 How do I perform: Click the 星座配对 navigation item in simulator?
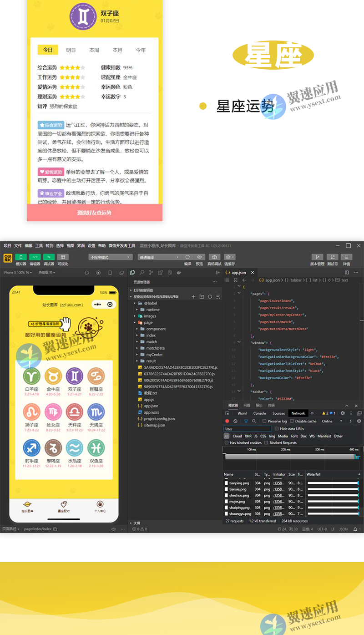(63, 505)
